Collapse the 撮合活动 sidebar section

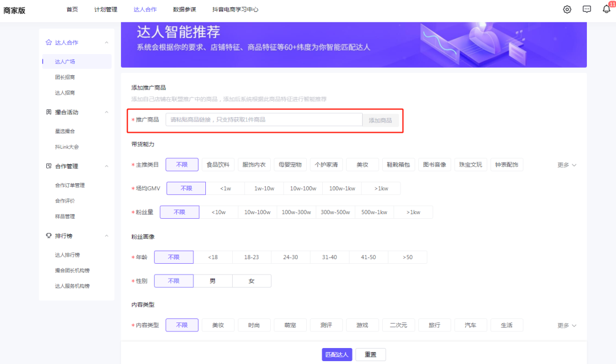(107, 112)
